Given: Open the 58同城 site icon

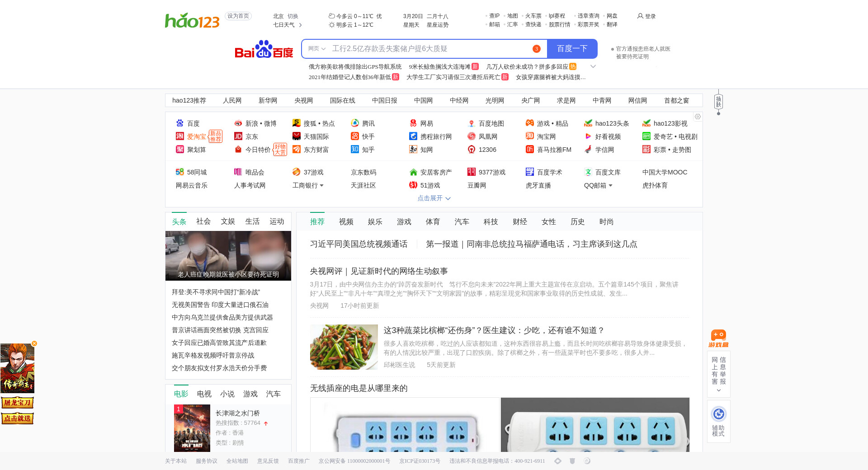Looking at the screenshot, I should tap(179, 172).
